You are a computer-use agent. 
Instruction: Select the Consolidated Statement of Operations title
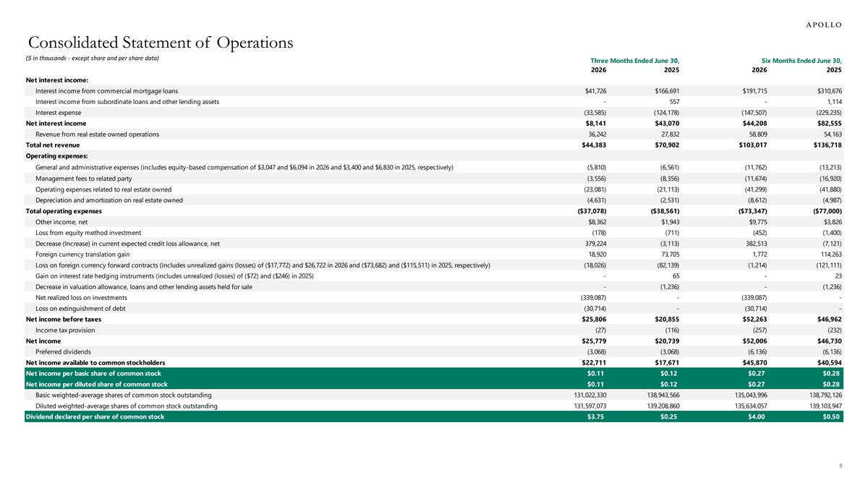(x=159, y=43)
